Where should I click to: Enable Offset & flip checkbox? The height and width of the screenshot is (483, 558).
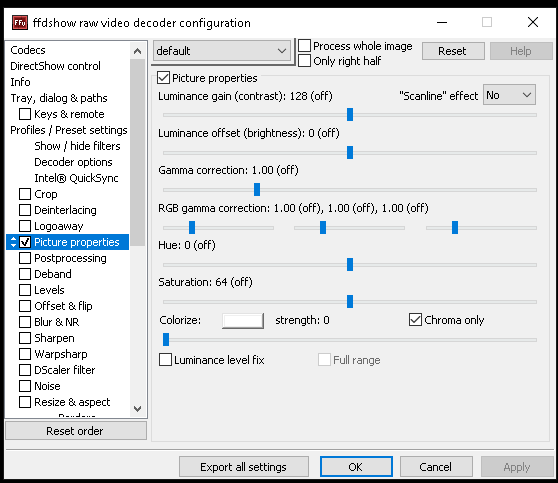[x=25, y=306]
